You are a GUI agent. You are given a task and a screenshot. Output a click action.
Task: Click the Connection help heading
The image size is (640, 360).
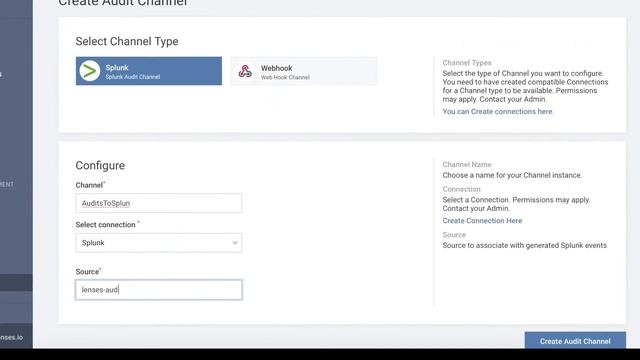tap(461, 189)
